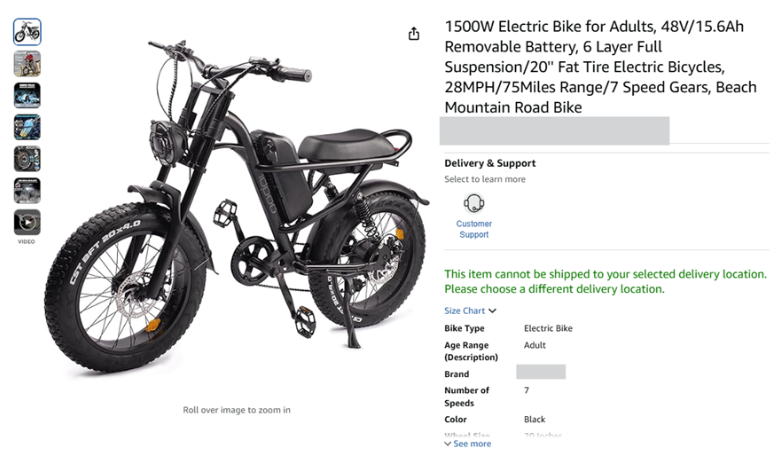
Task: Select the fourth product thumbnail
Action: tap(27, 127)
